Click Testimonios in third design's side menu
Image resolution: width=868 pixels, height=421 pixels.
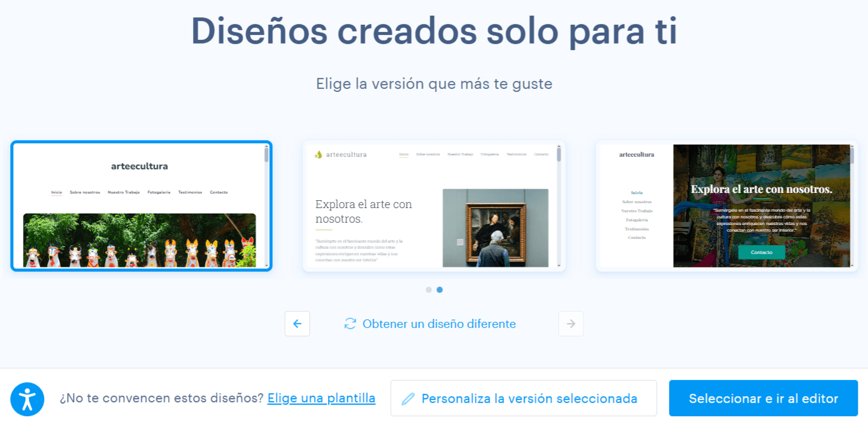[x=637, y=229]
